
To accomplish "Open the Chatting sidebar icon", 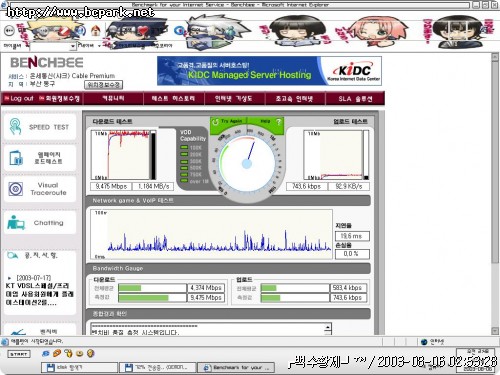I will tap(15, 223).
